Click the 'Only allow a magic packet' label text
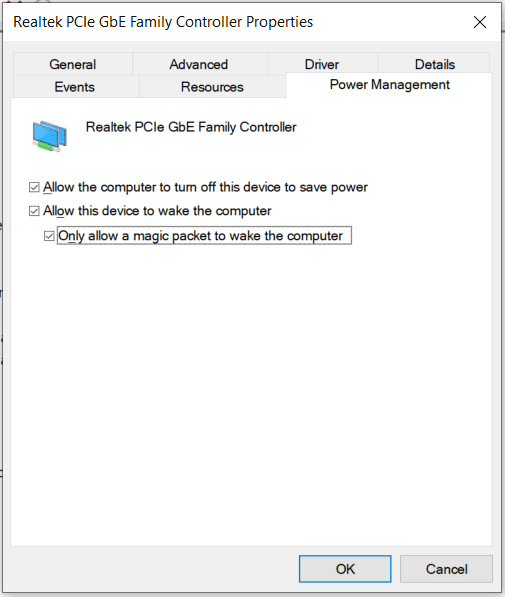The width and height of the screenshot is (505, 597). 201,236
